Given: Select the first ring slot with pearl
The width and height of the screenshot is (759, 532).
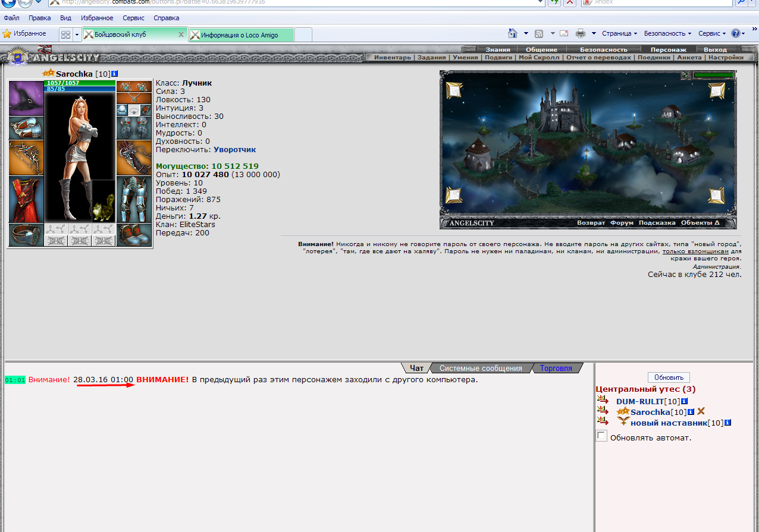Looking at the screenshot, I should pos(121,110).
